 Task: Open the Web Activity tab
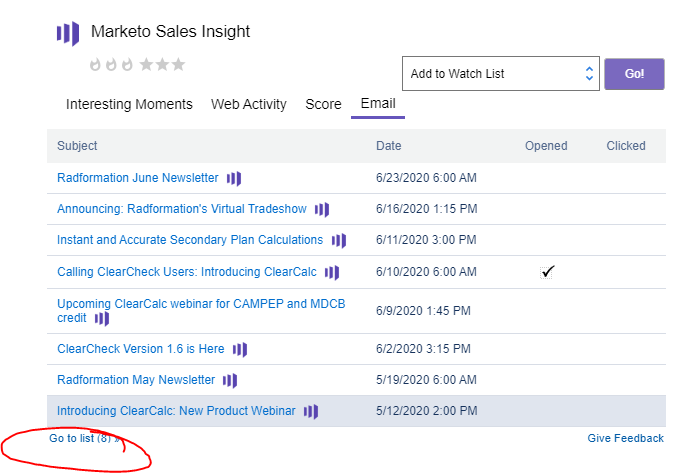pos(249,104)
